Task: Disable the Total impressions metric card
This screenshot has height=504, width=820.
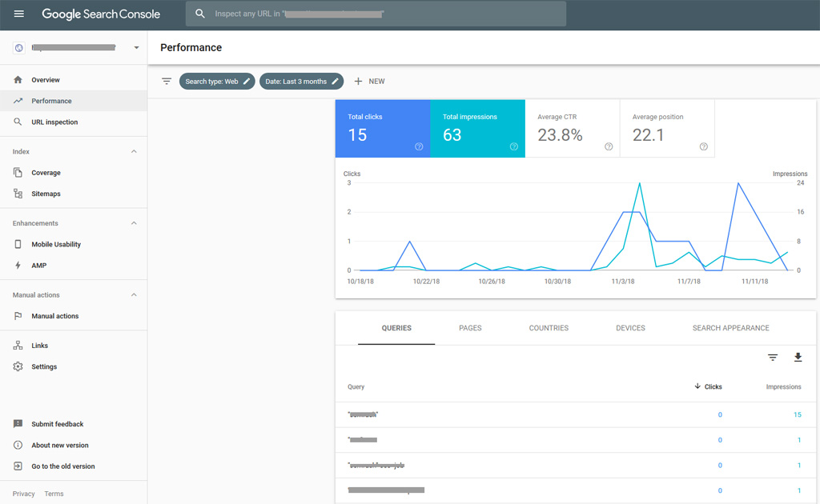Action: click(478, 129)
